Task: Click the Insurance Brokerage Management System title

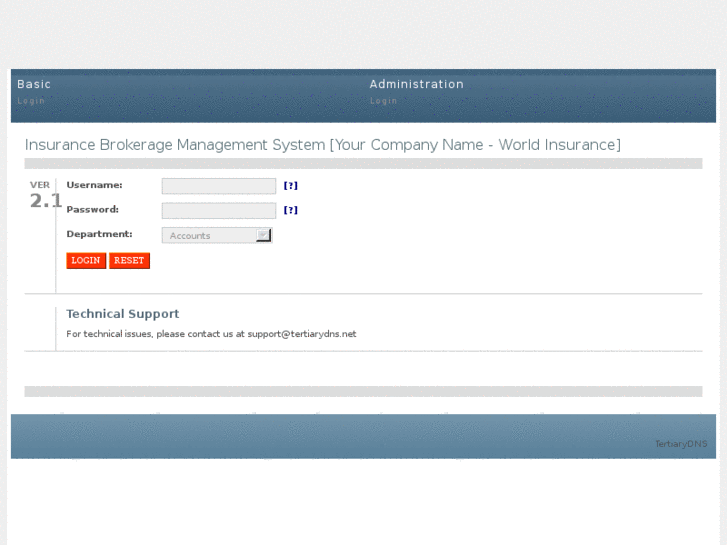Action: point(323,145)
